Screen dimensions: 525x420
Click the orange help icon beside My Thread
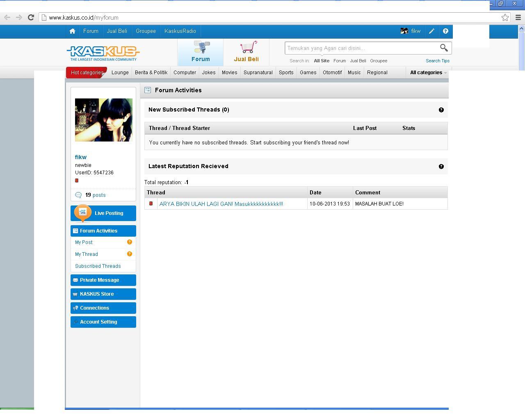(x=130, y=254)
